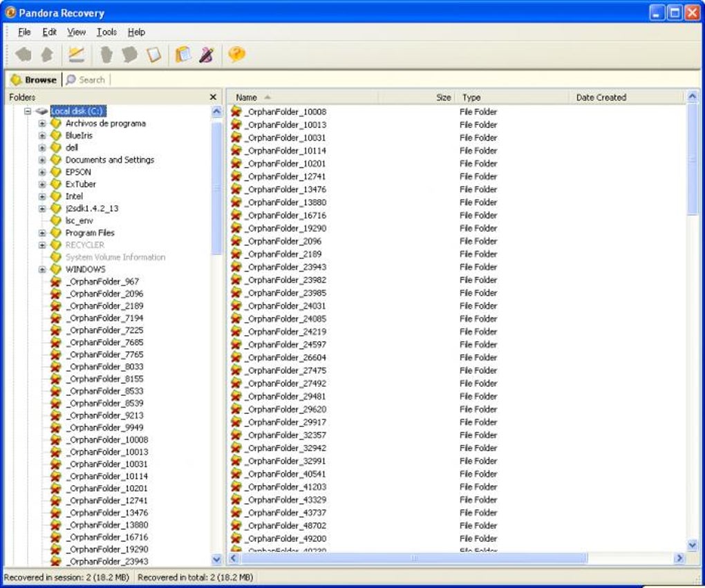Click the 'Recovered in session' status text

pyautogui.click(x=66, y=577)
